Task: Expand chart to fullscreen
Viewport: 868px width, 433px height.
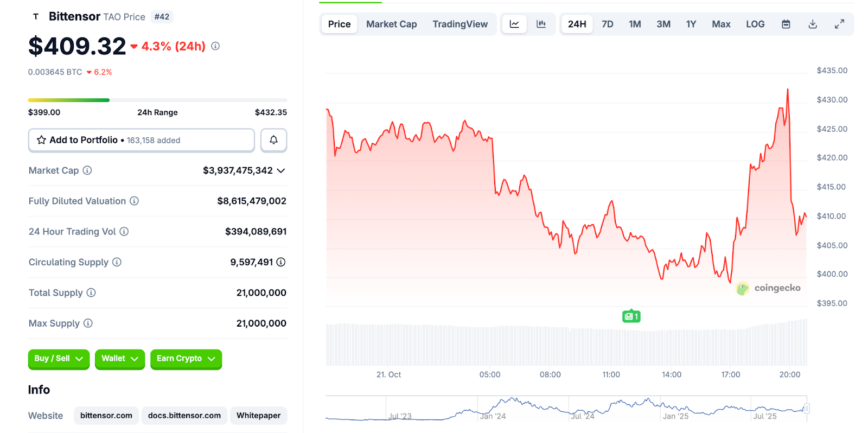Action: pos(839,24)
